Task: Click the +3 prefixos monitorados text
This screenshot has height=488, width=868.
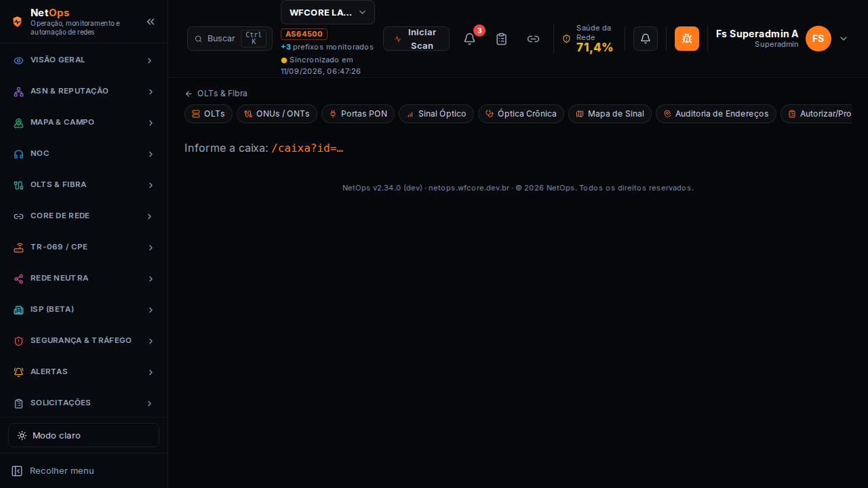Action: click(x=327, y=47)
